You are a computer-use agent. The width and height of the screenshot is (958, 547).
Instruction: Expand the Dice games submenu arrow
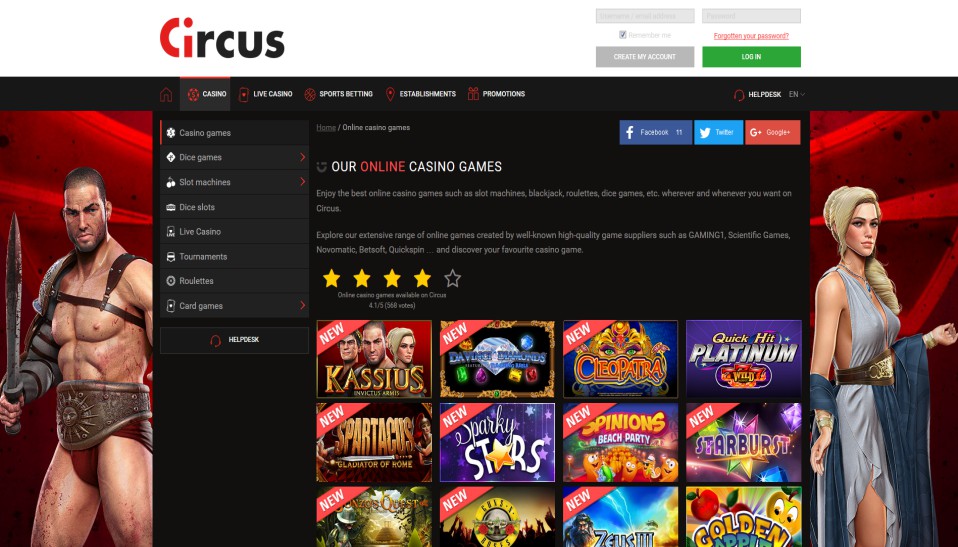pos(302,157)
